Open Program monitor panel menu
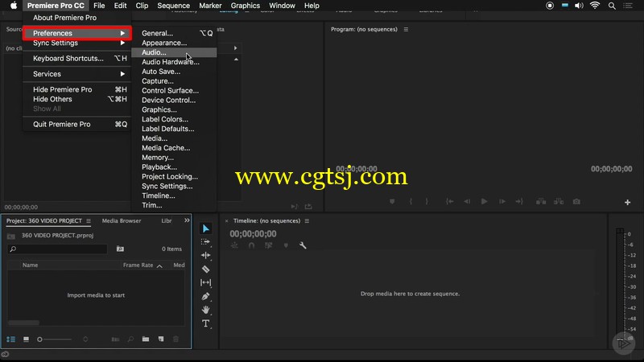This screenshot has height=362, width=644. [406, 30]
